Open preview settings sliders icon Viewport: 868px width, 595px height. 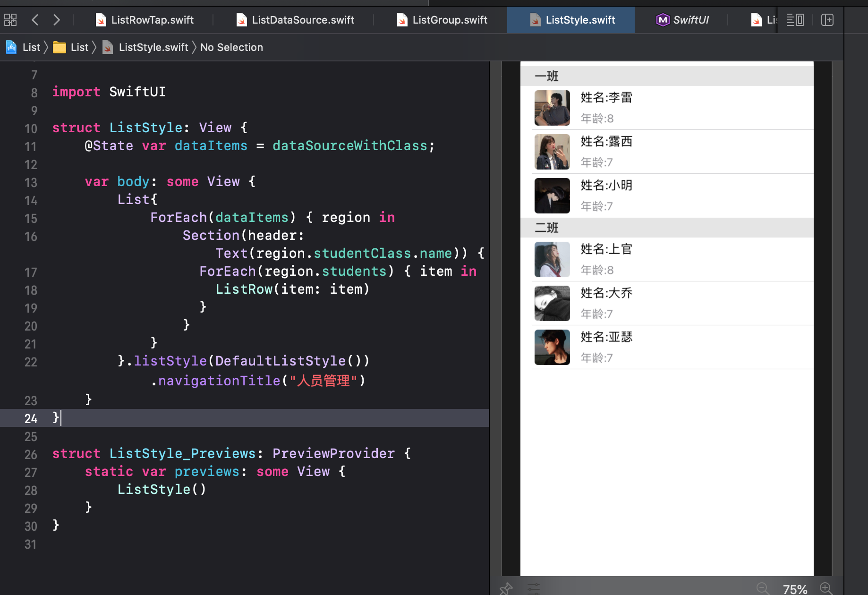pyautogui.click(x=534, y=588)
